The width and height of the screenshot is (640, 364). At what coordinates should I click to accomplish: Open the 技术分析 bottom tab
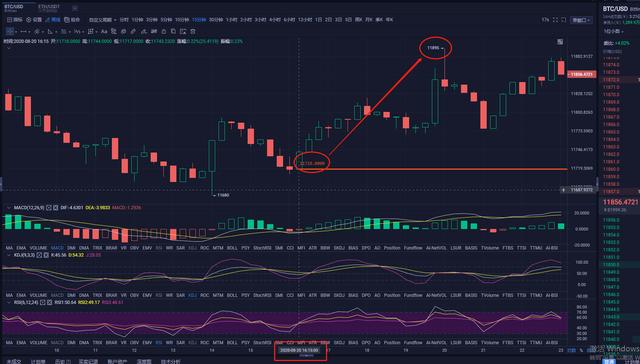[171, 362]
